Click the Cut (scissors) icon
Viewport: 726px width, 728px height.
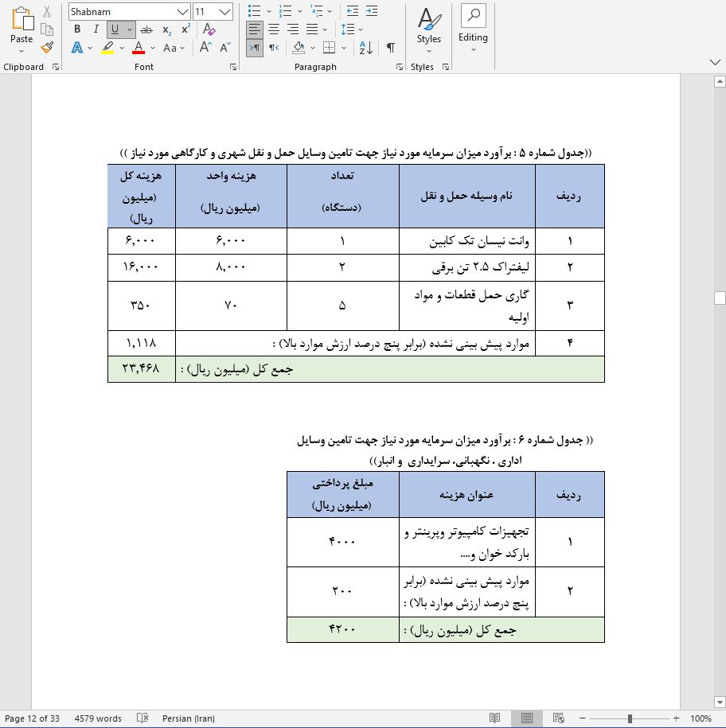click(46, 10)
